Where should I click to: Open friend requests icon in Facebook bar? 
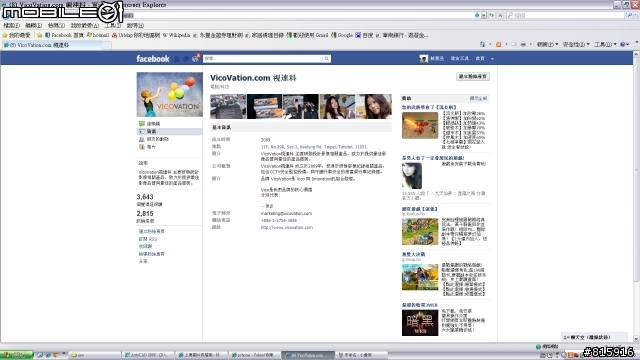pos(177,59)
